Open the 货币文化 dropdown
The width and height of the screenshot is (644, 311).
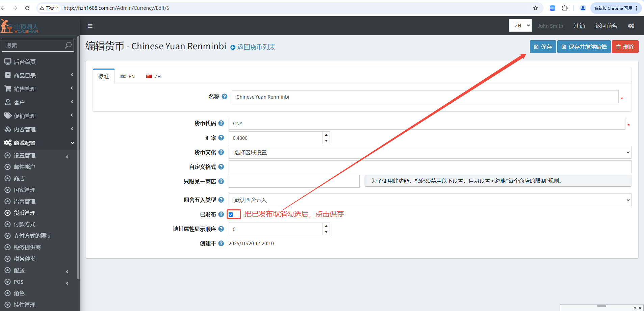(430, 152)
